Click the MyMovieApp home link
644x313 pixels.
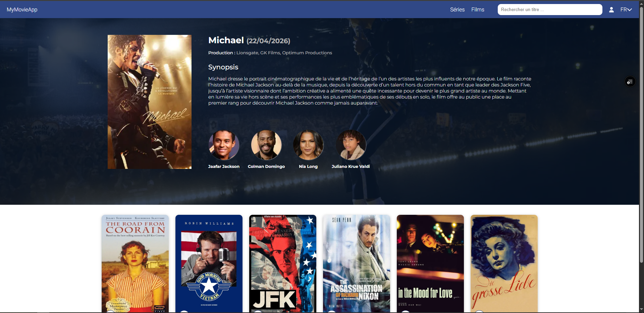(22, 10)
